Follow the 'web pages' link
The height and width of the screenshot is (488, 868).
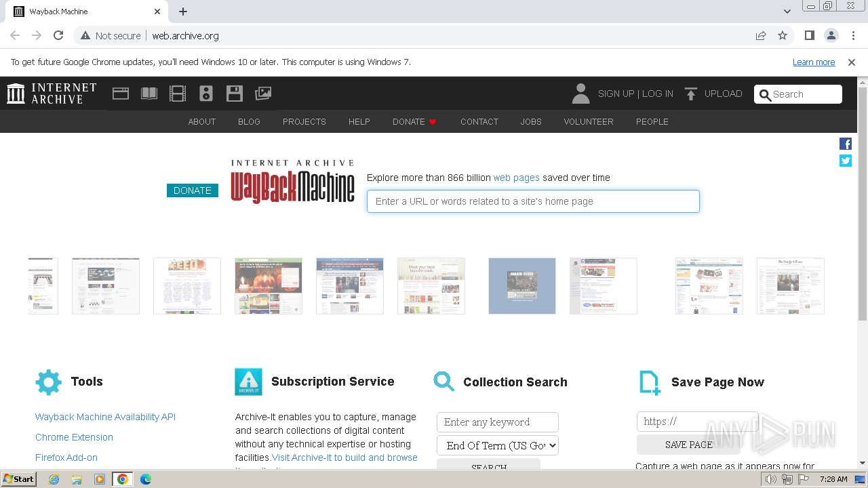click(x=517, y=178)
